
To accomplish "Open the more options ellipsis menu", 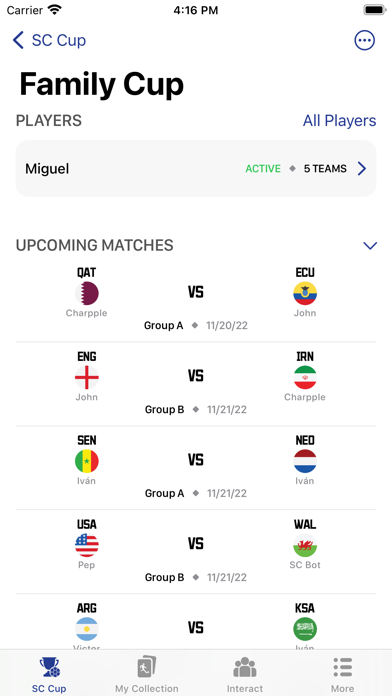I will [x=364, y=40].
